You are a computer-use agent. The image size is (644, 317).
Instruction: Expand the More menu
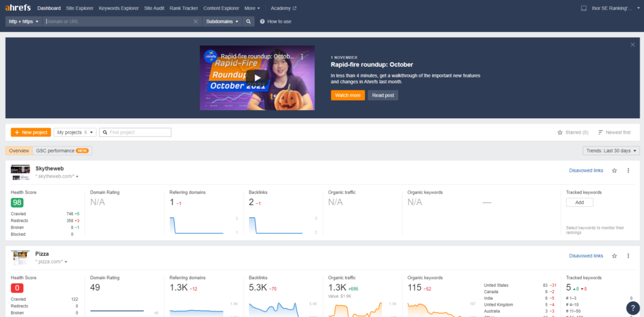coord(252,8)
